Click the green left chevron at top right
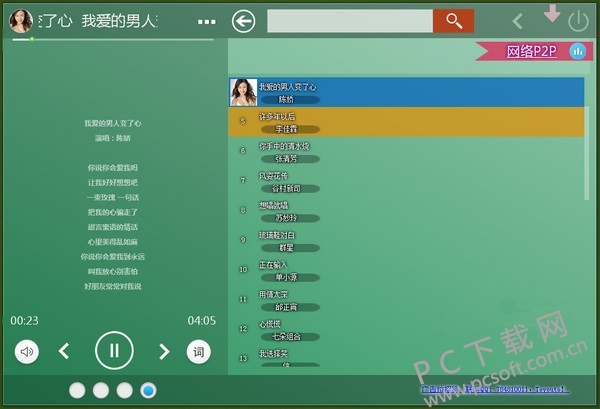 tap(518, 21)
